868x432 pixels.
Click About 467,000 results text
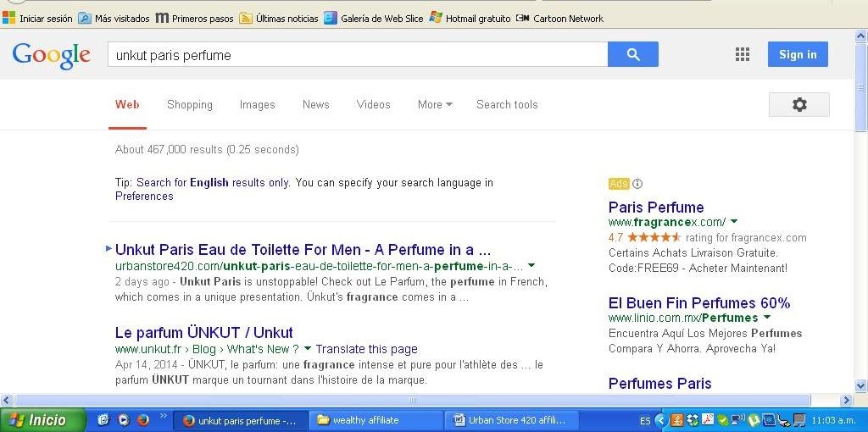pyautogui.click(x=207, y=149)
